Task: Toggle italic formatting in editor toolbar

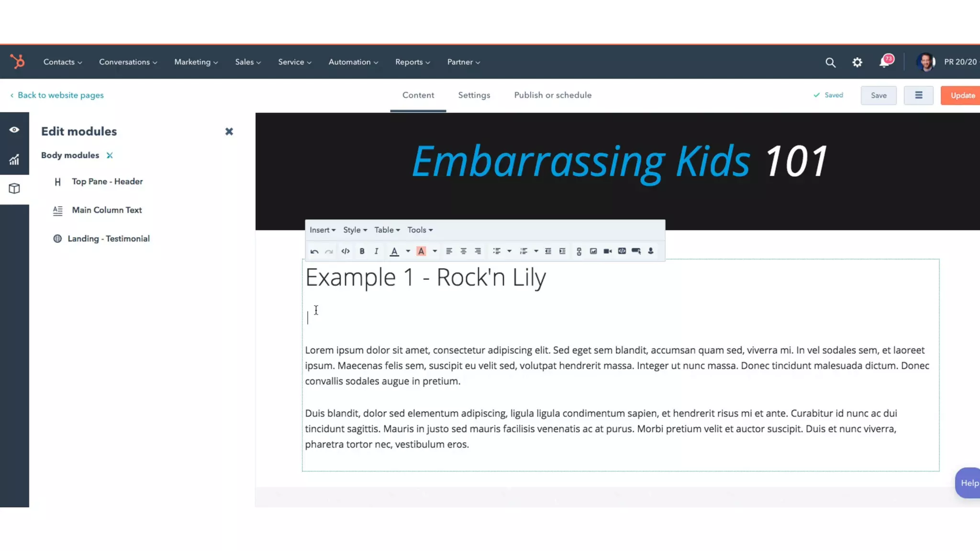Action: point(376,251)
